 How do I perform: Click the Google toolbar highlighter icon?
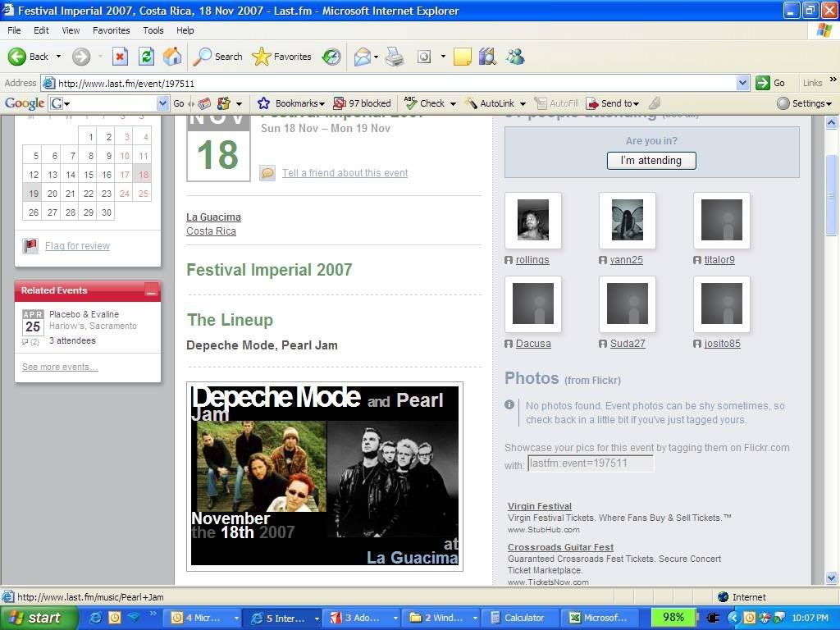tap(654, 103)
